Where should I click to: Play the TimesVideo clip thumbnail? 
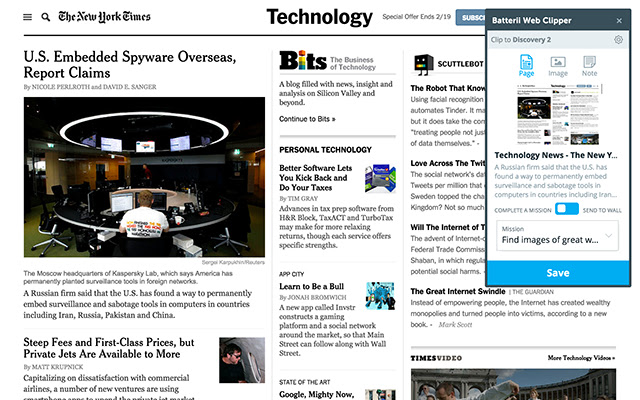click(513, 384)
